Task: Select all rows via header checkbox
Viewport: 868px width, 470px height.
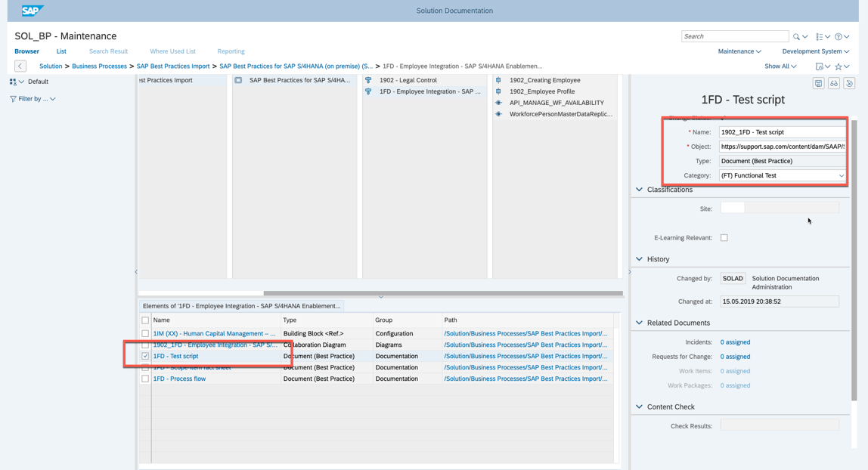Action: pos(145,320)
